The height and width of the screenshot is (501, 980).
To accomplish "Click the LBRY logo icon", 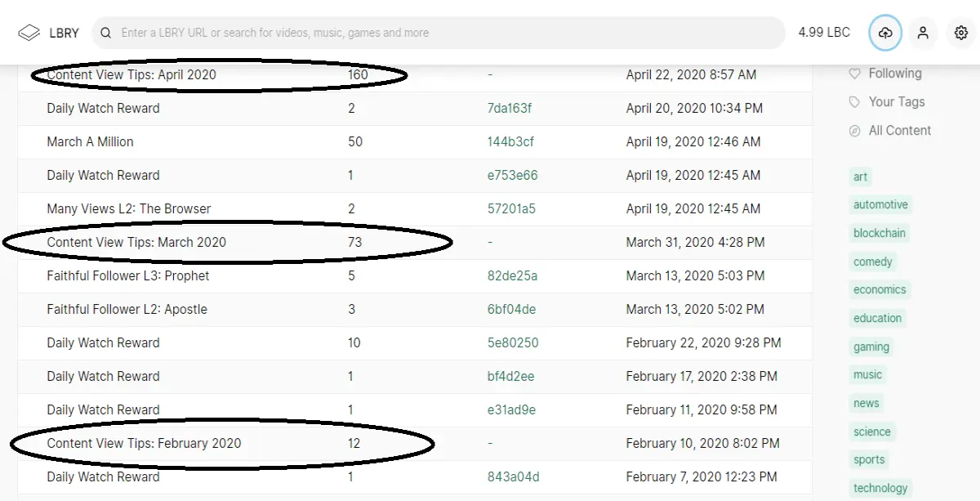I will tap(29, 33).
